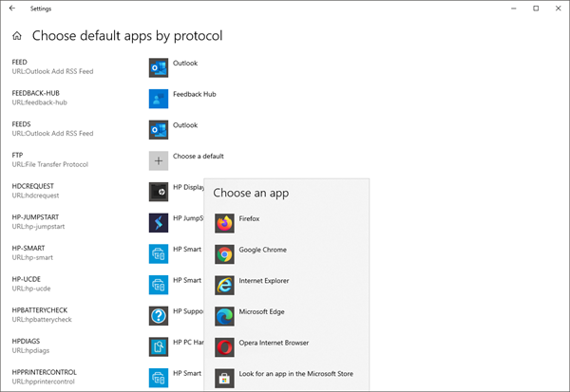570x392 pixels.
Task: Select Look for an app in Microsoft Store
Action: click(295, 374)
